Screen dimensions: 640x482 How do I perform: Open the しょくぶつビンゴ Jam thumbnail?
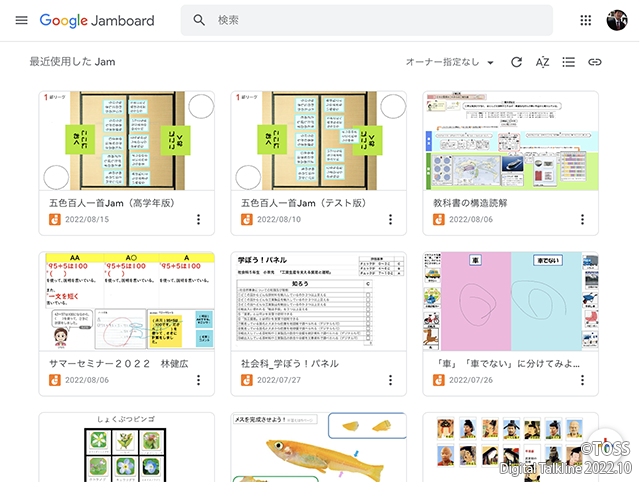click(x=126, y=447)
